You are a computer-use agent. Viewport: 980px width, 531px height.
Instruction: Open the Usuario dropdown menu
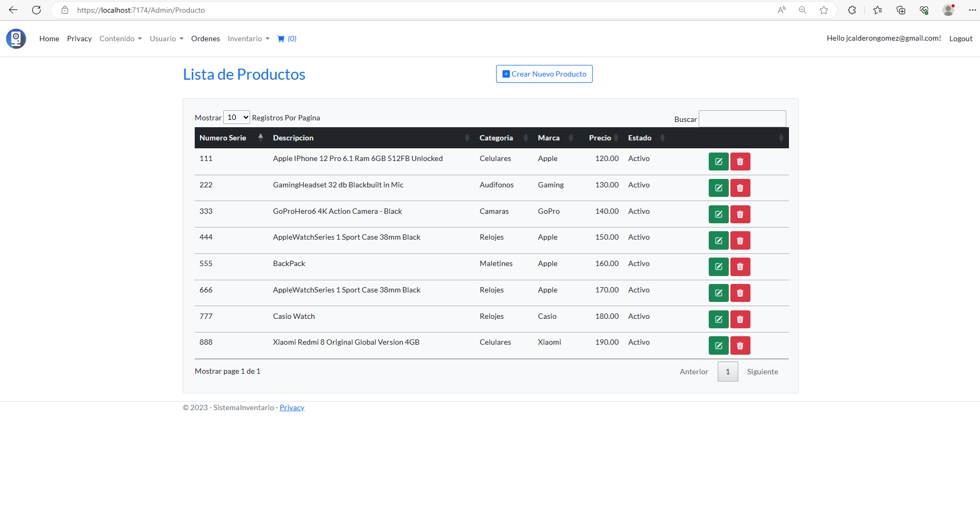pyautogui.click(x=166, y=39)
